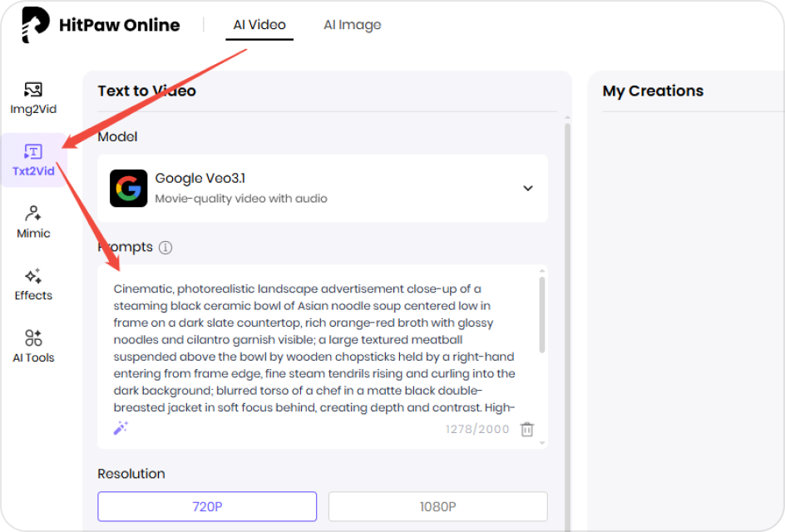Open the AI Tools section
Screen dimensions: 785x532
pos(32,345)
